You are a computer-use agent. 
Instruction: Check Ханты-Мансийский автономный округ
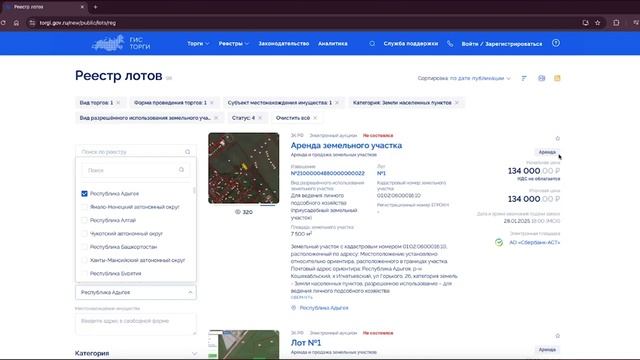84,260
